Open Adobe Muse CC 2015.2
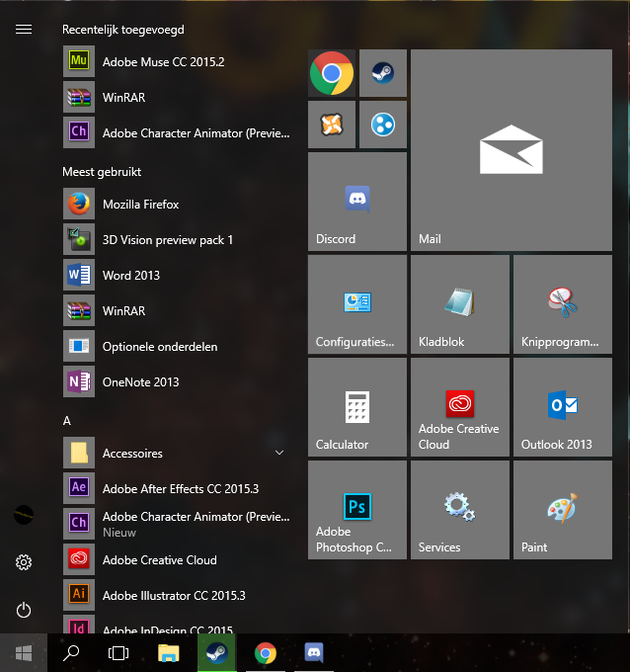The image size is (630, 672). (x=178, y=61)
